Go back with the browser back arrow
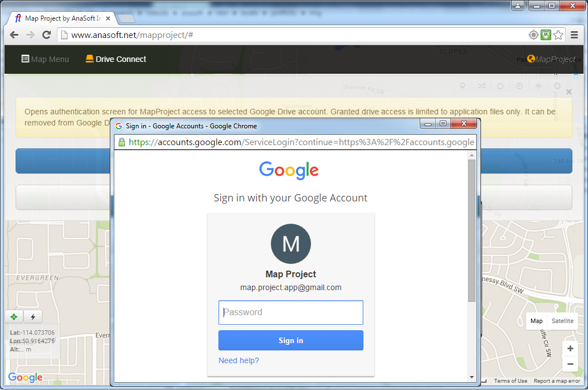 point(14,35)
